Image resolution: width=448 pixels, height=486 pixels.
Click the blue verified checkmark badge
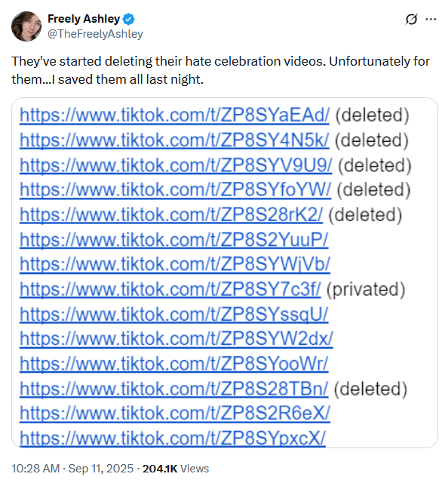click(x=128, y=19)
